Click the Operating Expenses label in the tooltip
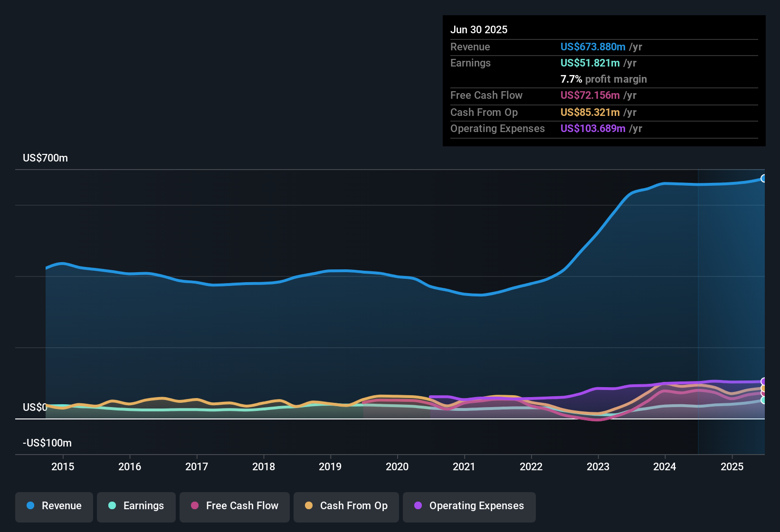The image size is (780, 532). [x=497, y=128]
